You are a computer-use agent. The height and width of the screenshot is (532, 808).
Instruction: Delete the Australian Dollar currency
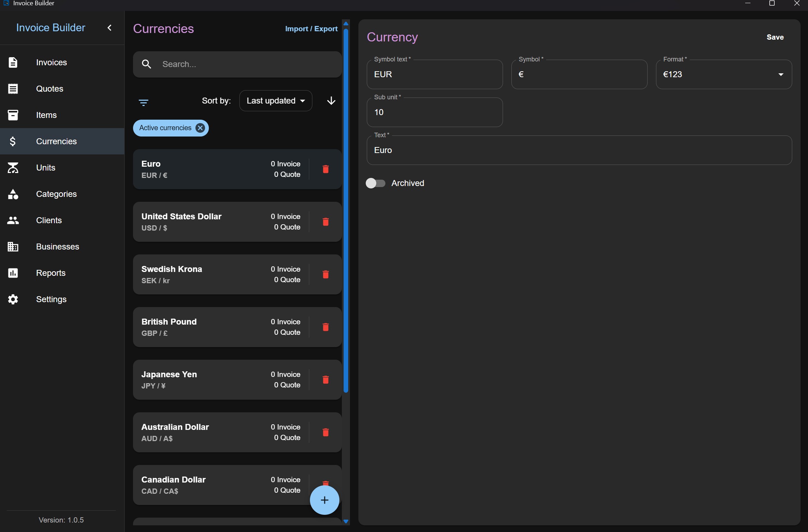326,432
